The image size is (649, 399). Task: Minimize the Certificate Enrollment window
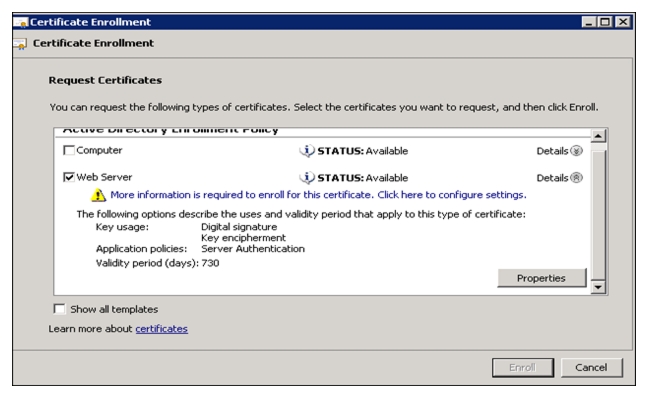pyautogui.click(x=588, y=22)
